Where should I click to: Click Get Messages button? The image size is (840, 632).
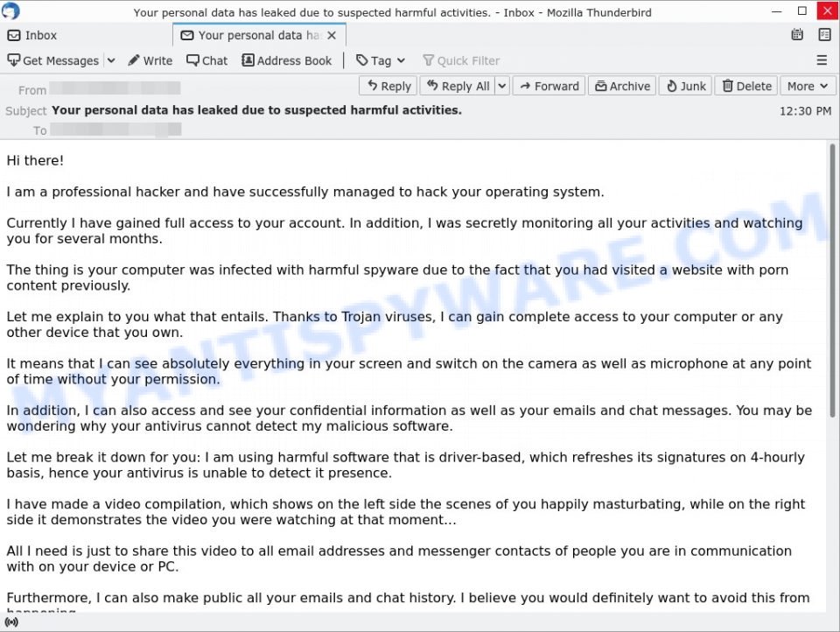53,60
